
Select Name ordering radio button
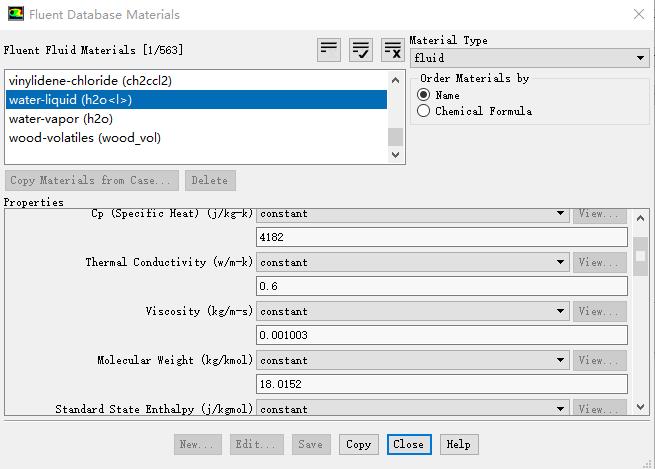pos(423,95)
